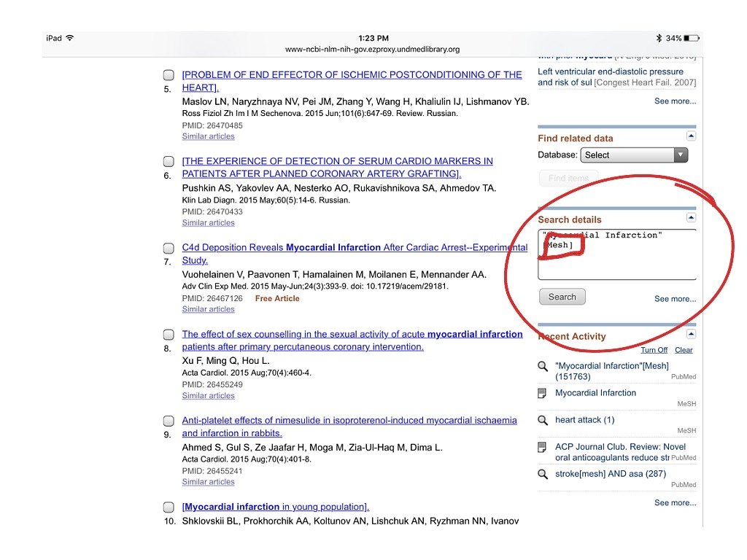Click the Recent Activity heading
The width and height of the screenshot is (747, 560).
(572, 336)
